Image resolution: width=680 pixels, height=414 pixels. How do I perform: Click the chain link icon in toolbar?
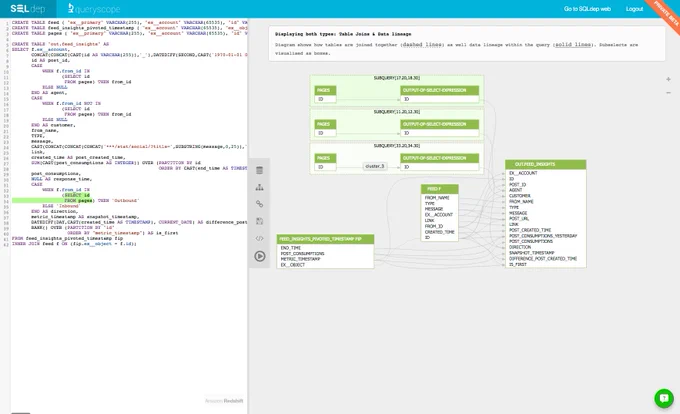[x=259, y=204]
